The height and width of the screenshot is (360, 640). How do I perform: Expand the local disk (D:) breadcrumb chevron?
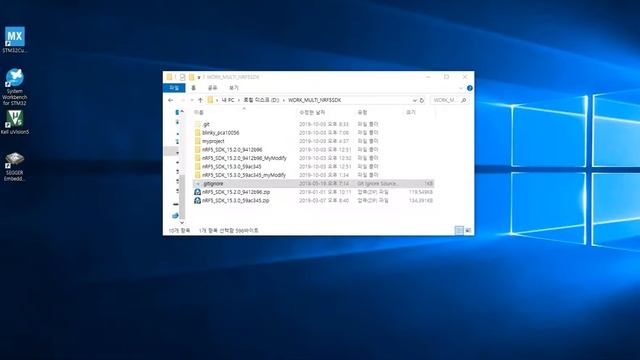pos(284,100)
